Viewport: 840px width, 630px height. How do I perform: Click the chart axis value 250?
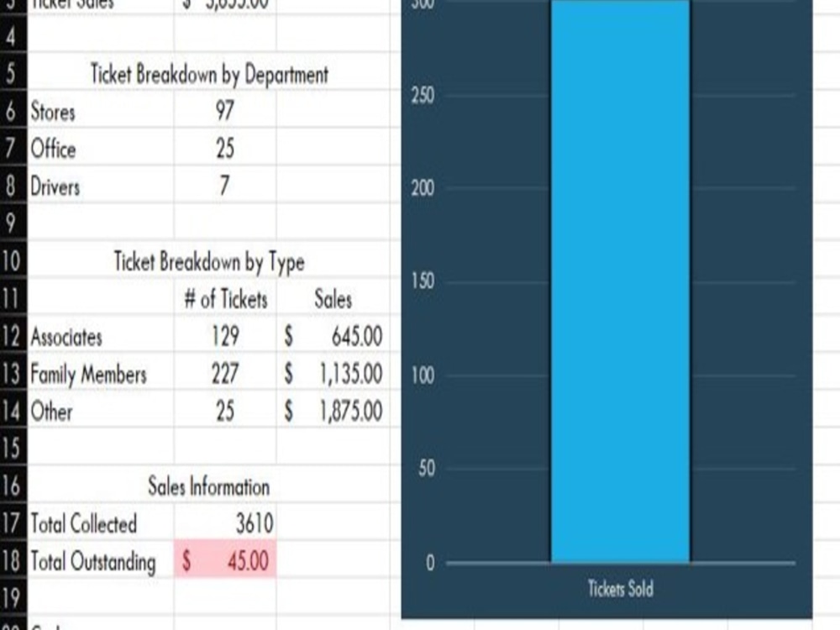tap(423, 96)
